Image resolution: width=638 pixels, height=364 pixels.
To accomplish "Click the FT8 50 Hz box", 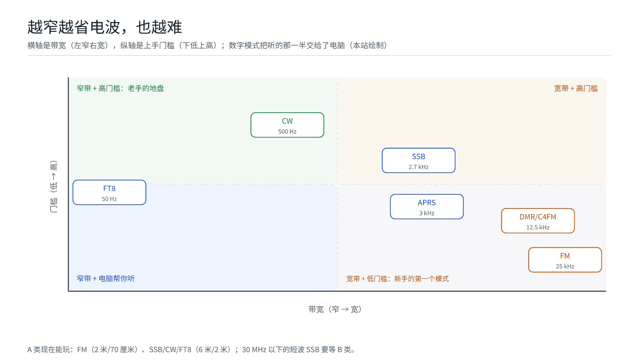I will tap(109, 192).
